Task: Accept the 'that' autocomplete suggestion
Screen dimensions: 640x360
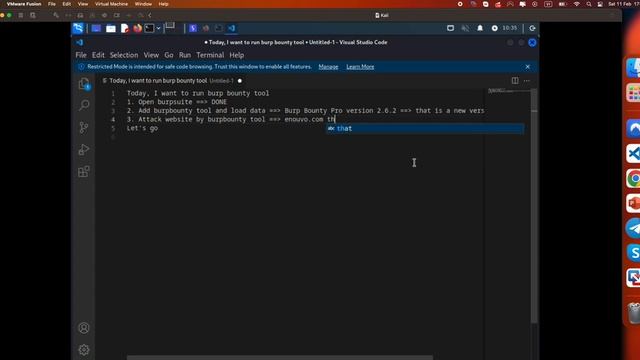Action: tap(425, 129)
